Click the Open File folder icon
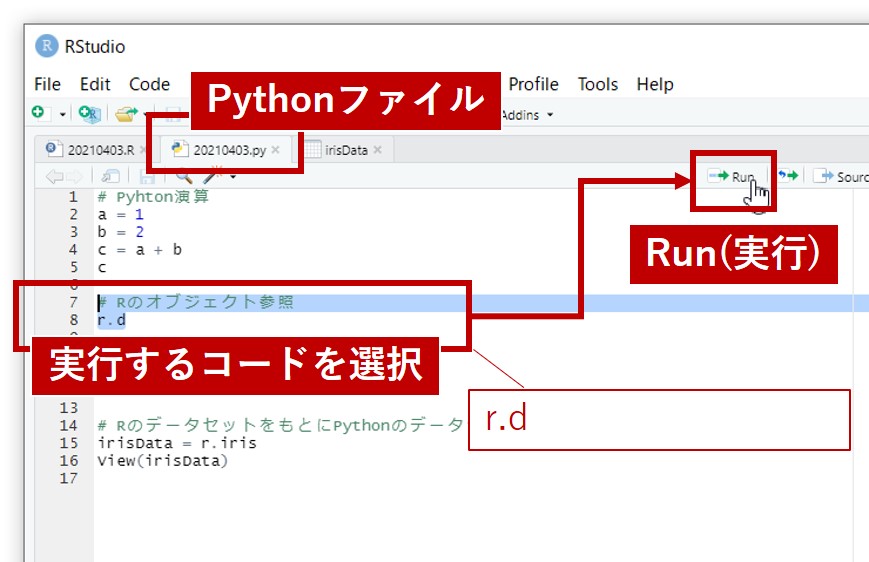 coord(125,115)
